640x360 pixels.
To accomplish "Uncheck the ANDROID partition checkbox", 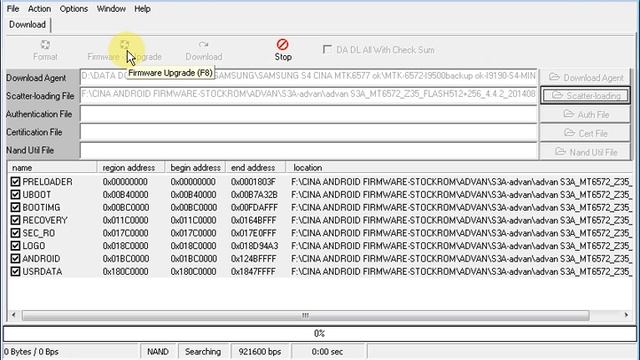I will coord(16,259).
